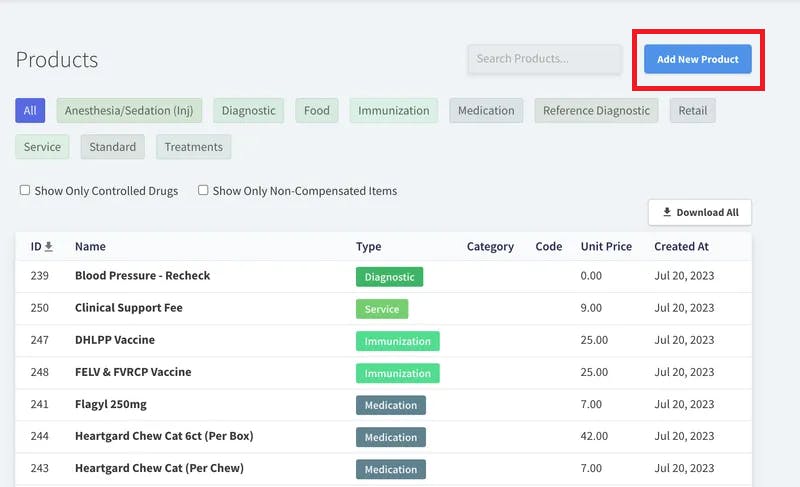
Task: Filter products by Standard type
Action: click(x=113, y=147)
